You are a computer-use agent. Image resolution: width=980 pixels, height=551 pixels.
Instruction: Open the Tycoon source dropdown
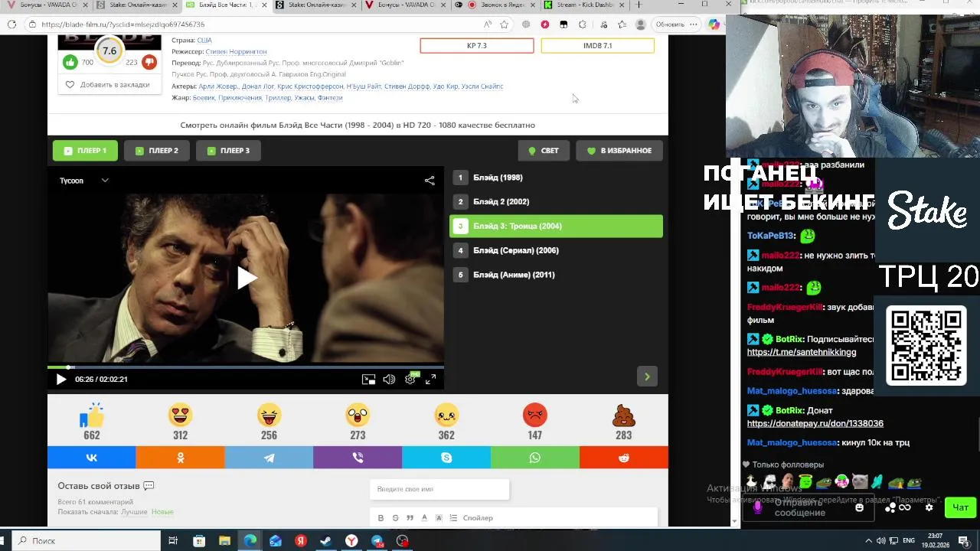(84, 181)
